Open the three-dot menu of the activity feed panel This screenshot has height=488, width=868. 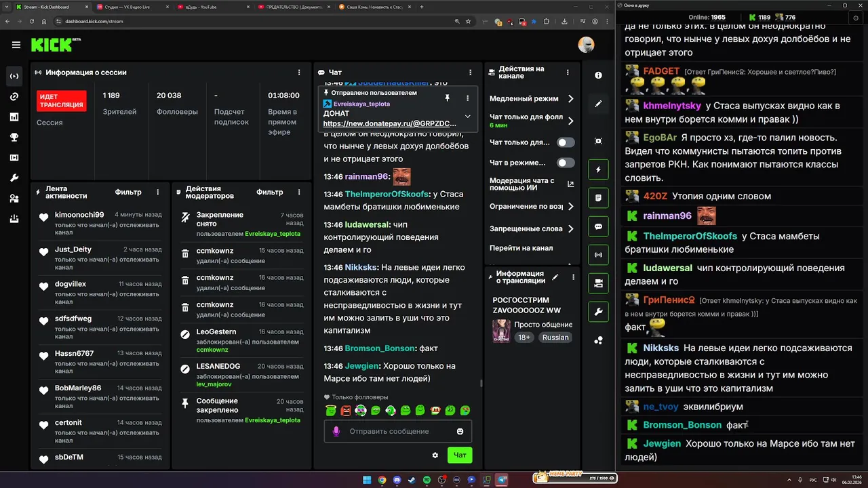pos(158,192)
